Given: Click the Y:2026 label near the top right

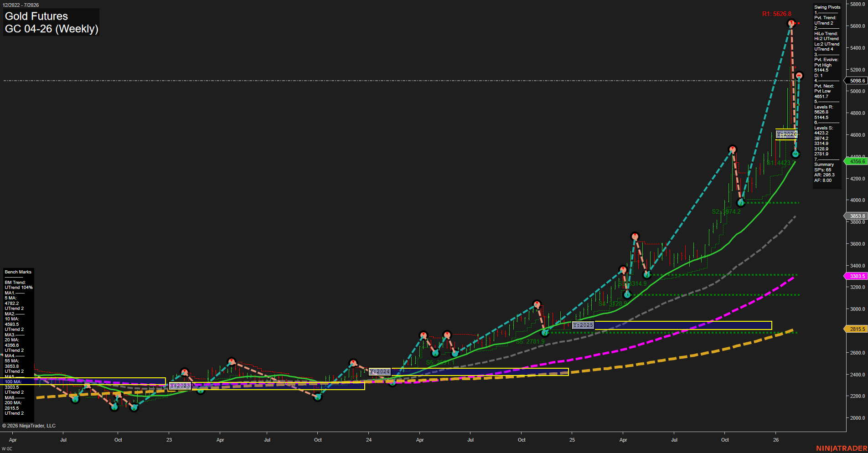Looking at the screenshot, I should (786, 134).
